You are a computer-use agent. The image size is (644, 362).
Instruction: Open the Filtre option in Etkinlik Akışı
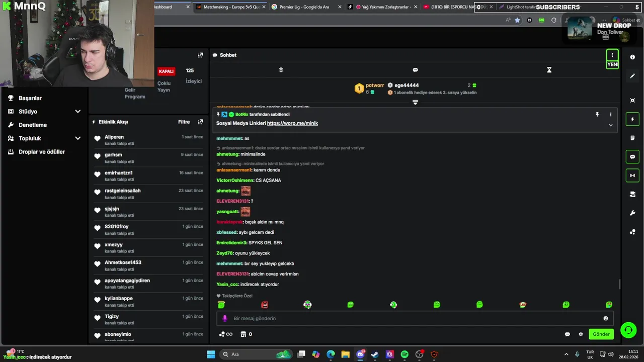[x=184, y=122]
